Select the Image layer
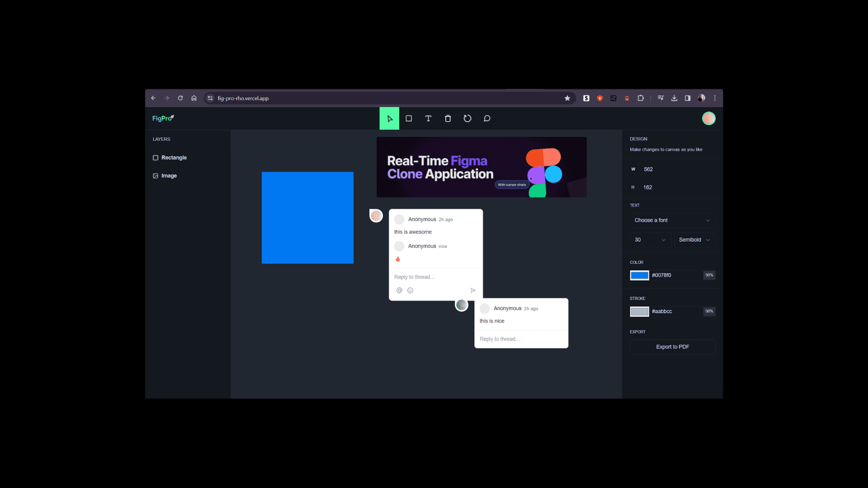The height and width of the screenshot is (488, 868). (169, 176)
